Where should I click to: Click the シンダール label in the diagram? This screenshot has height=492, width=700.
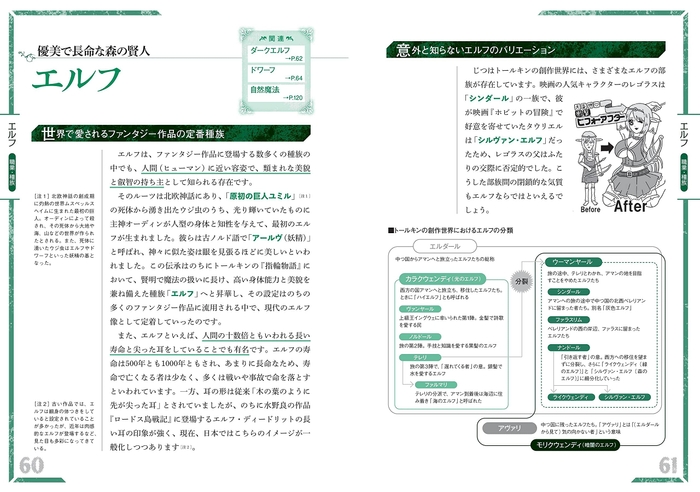(x=566, y=291)
